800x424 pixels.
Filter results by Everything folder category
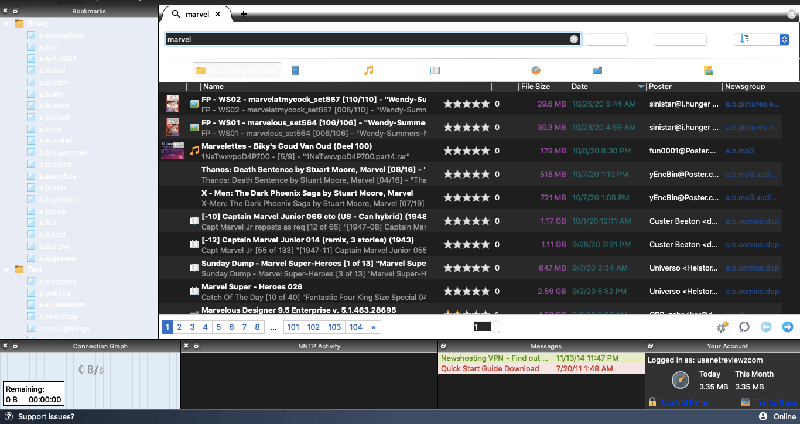(x=237, y=70)
